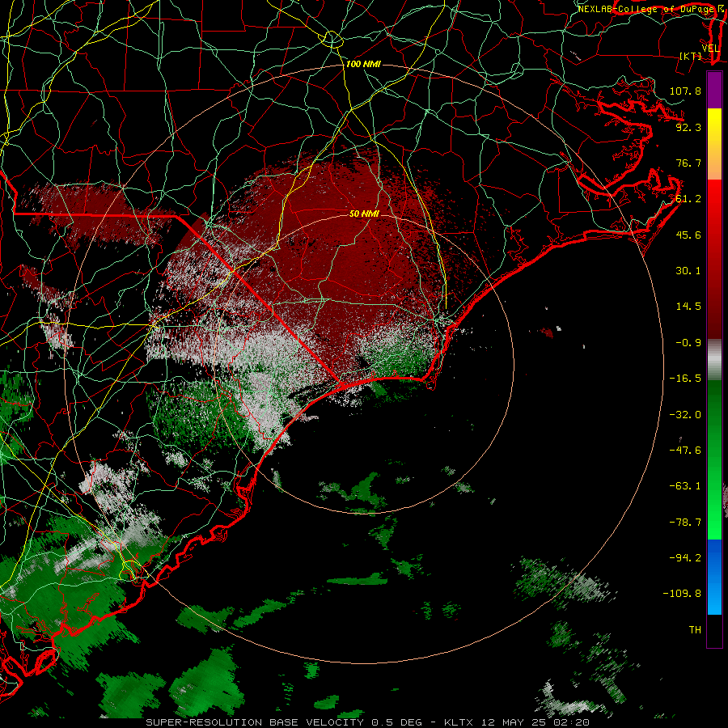
Task: Select the 61.2 legend value
Action: pyautogui.click(x=688, y=199)
